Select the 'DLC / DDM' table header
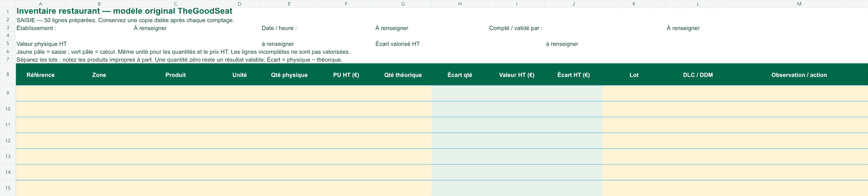The height and width of the screenshot is (196, 868). [x=698, y=75]
